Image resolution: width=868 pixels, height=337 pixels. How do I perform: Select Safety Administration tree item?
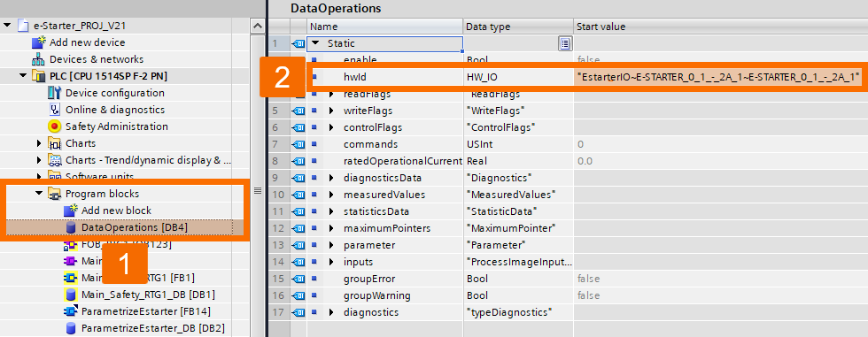pos(117,126)
